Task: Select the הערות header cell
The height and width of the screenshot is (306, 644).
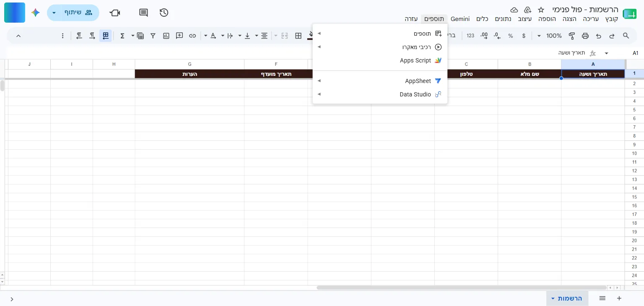Action: [x=190, y=74]
